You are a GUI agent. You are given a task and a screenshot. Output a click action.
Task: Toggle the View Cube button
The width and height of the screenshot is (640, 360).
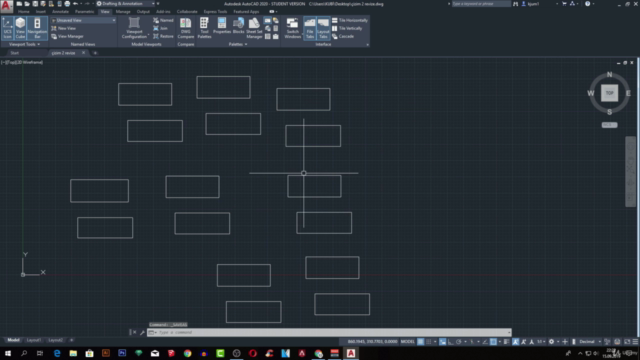pos(20,28)
